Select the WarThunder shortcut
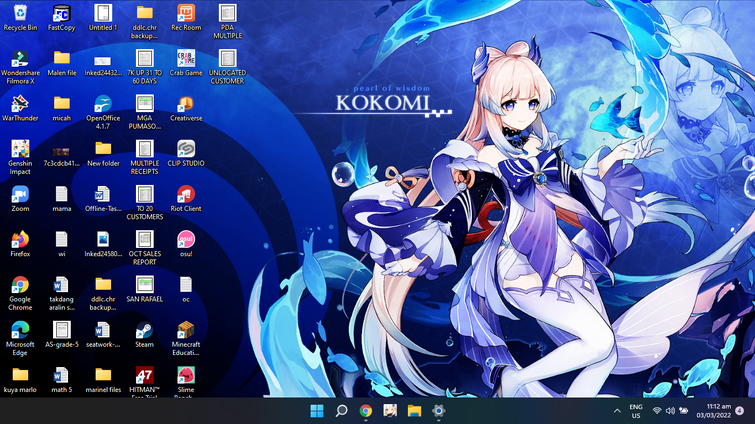755x424 pixels. (x=20, y=108)
